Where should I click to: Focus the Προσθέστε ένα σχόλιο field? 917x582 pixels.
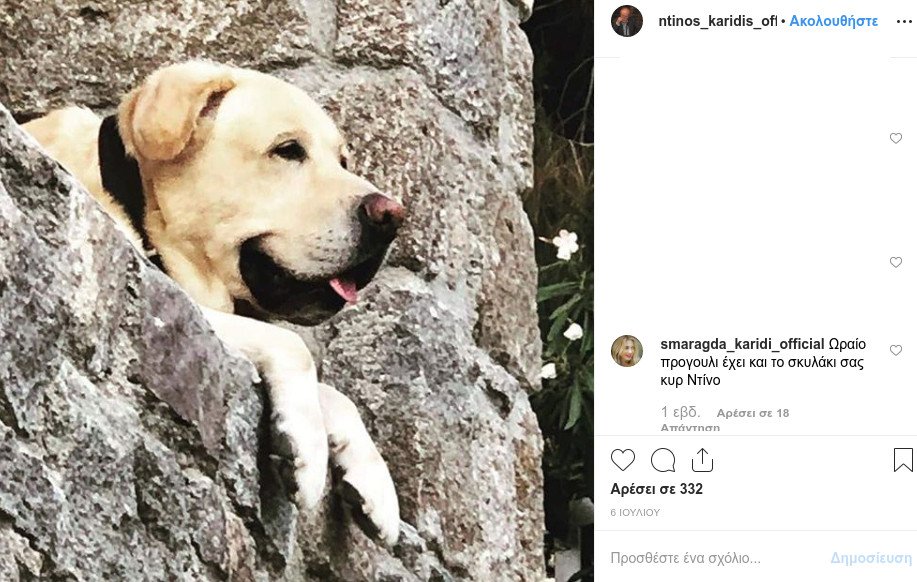click(713, 558)
